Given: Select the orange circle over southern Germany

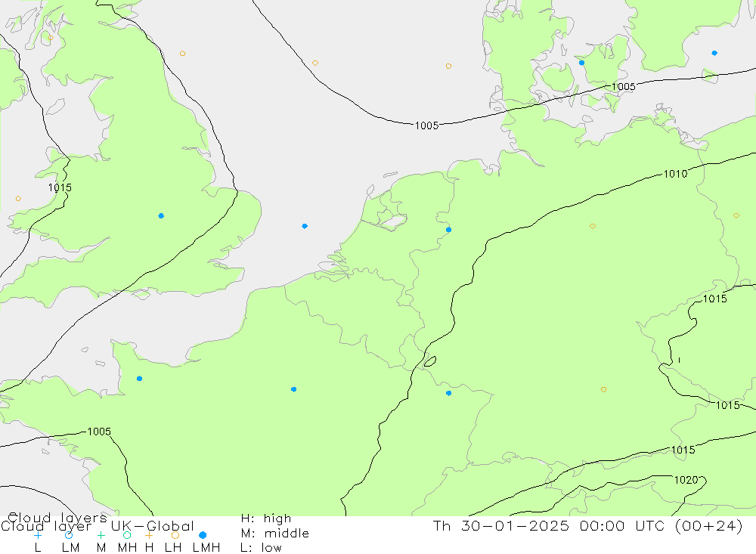Looking at the screenshot, I should [x=603, y=389].
